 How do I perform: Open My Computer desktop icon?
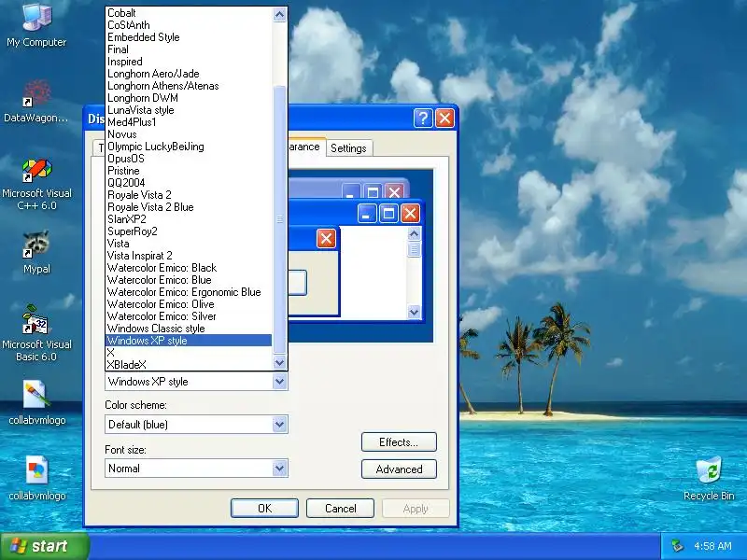[x=36, y=25]
